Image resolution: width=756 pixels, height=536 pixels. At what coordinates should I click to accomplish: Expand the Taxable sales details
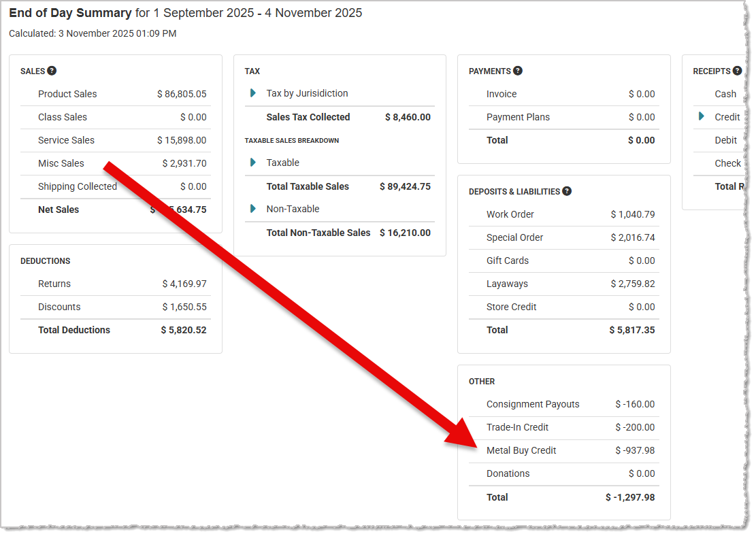[x=253, y=163]
